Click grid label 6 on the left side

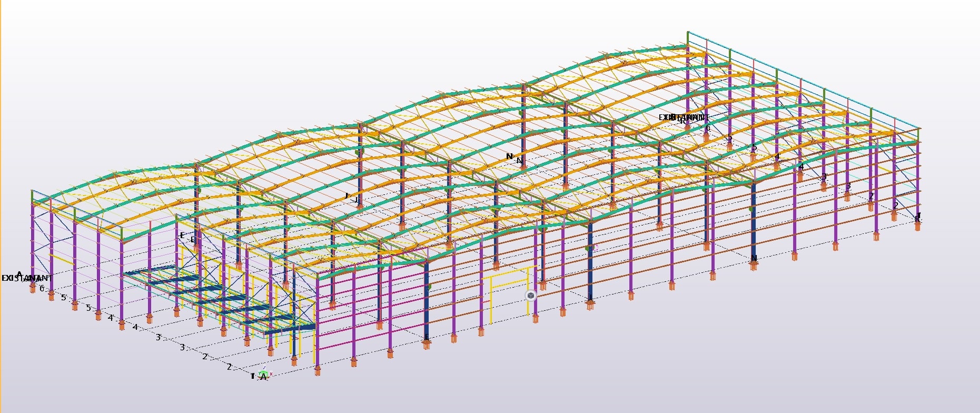42,288
